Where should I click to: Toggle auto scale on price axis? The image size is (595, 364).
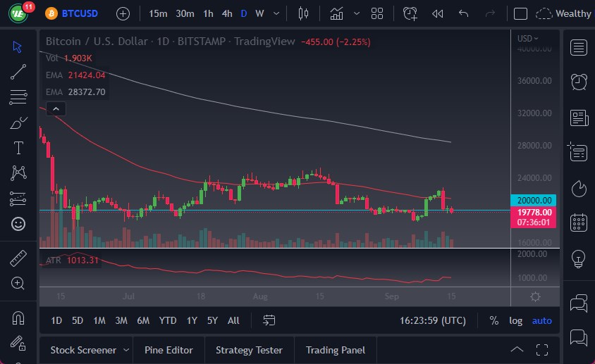pos(541,320)
